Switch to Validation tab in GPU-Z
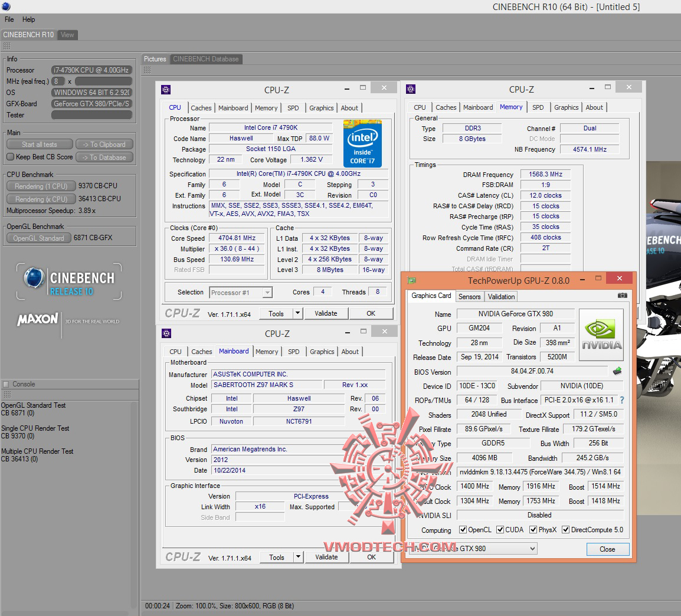The height and width of the screenshot is (616, 681). [501, 297]
